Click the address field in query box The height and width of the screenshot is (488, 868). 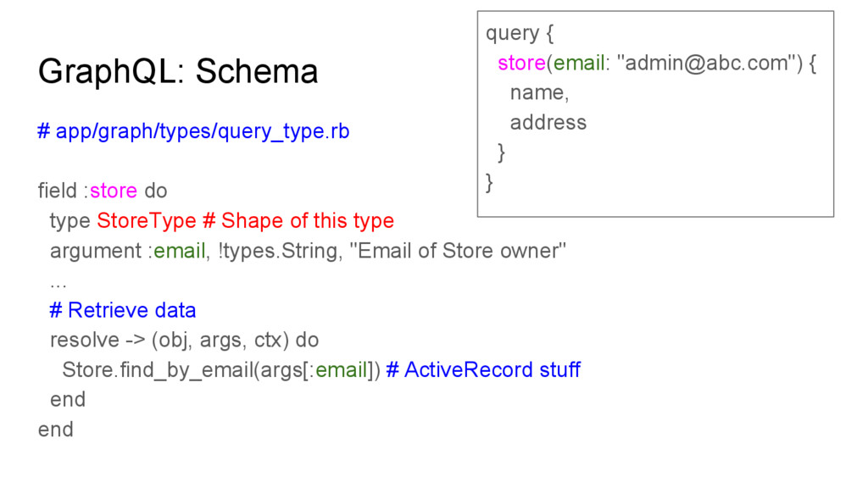(548, 122)
